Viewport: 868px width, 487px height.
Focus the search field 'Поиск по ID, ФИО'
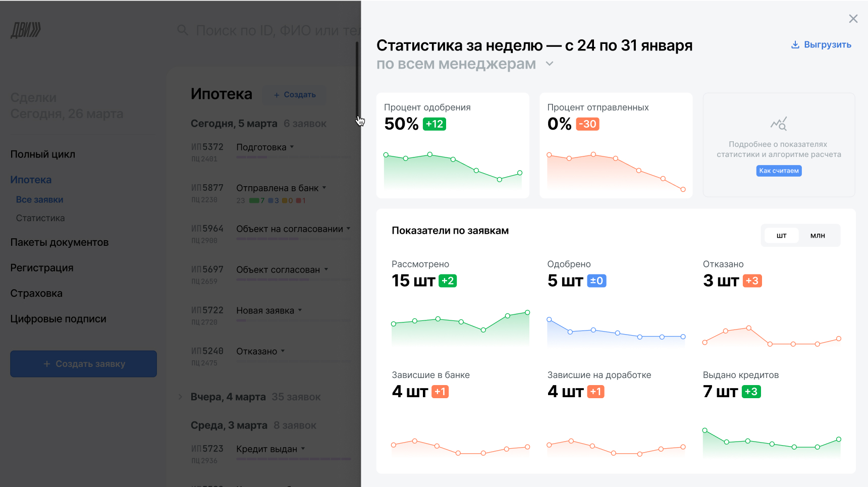click(278, 31)
